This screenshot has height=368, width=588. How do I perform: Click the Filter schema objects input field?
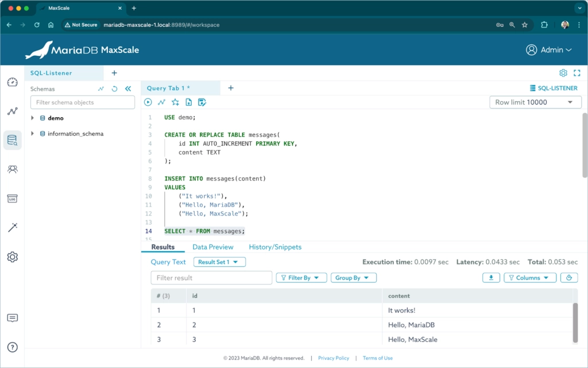pos(83,102)
